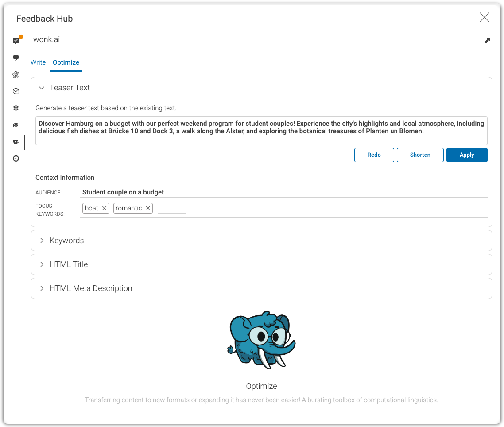The image size is (504, 427).
Task: Click the Redo button
Action: coord(374,155)
